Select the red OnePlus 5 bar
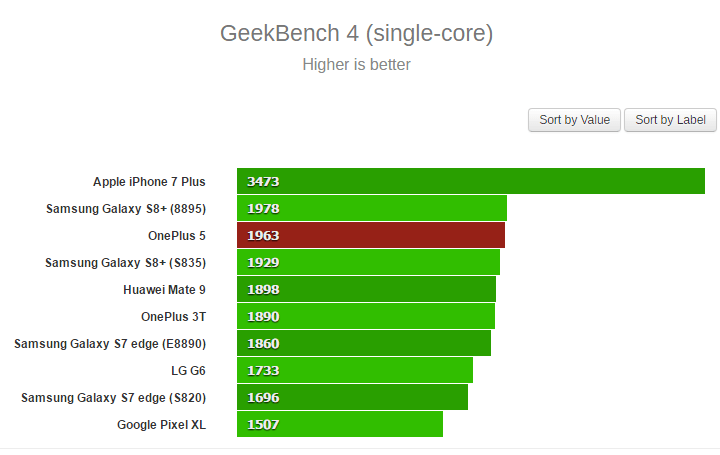This screenshot has height=455, width=720. (x=371, y=235)
